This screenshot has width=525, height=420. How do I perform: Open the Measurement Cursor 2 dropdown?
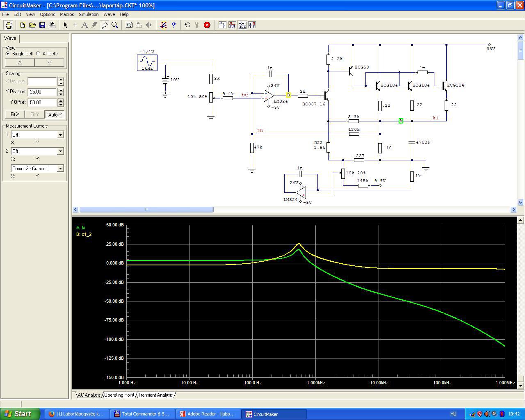click(60, 151)
